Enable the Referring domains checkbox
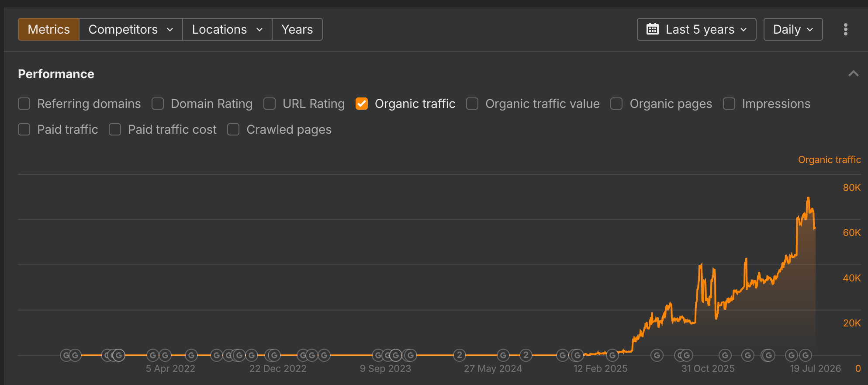Image resolution: width=868 pixels, height=385 pixels. 24,104
